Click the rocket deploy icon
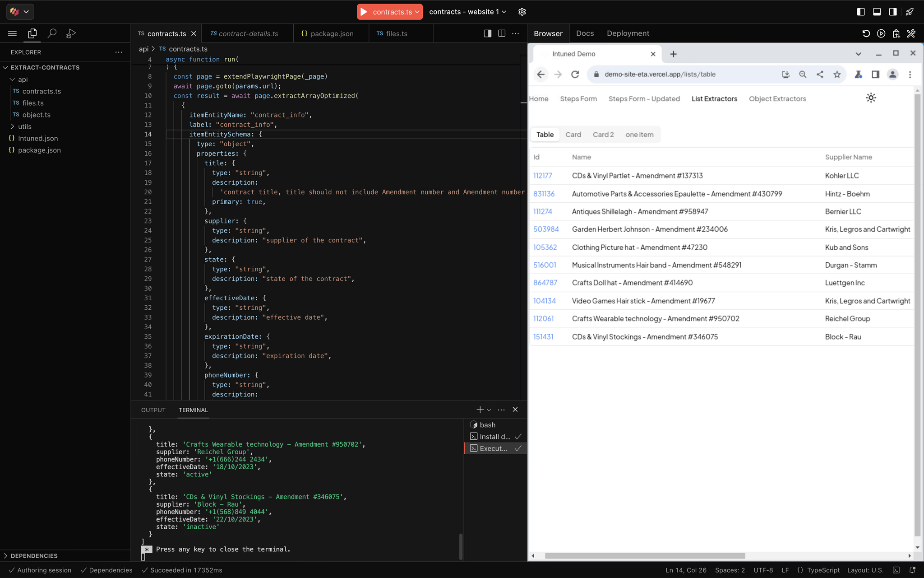Image resolution: width=924 pixels, height=578 pixels. tap(910, 12)
